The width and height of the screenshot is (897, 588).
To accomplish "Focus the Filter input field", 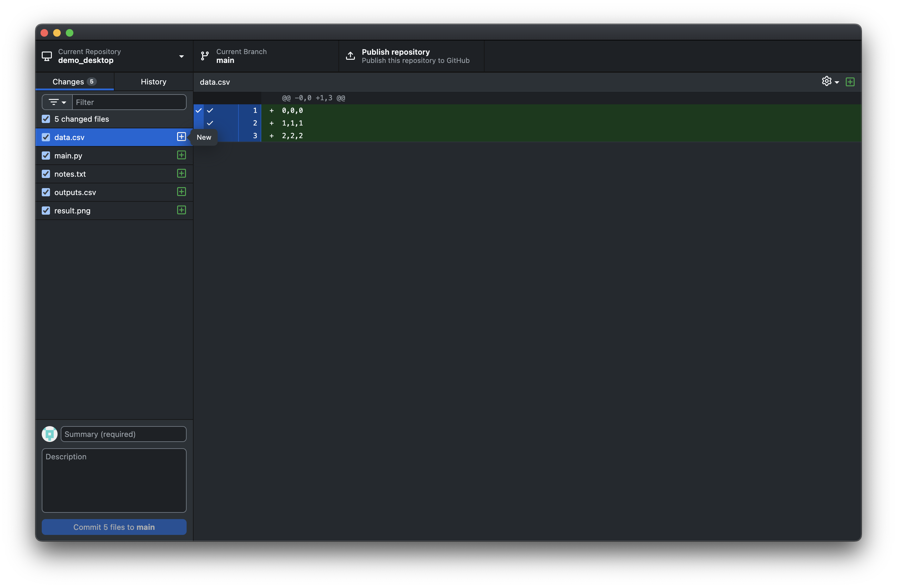I will [129, 102].
